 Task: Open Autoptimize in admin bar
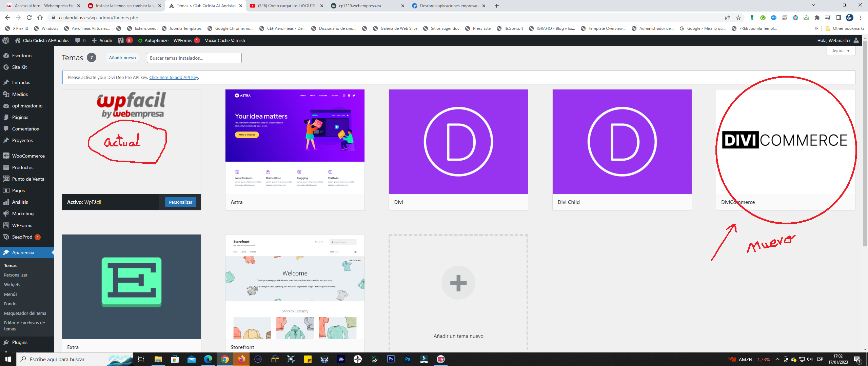point(153,40)
